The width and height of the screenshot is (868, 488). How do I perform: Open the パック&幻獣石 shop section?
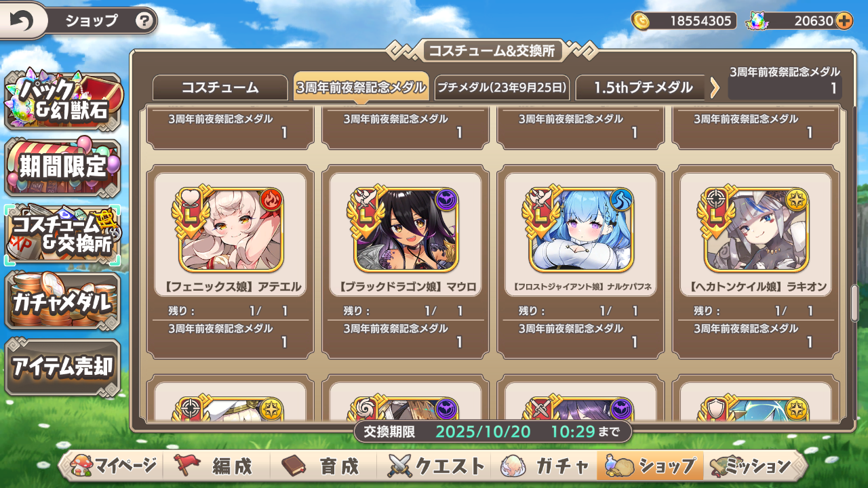pyautogui.click(x=62, y=100)
